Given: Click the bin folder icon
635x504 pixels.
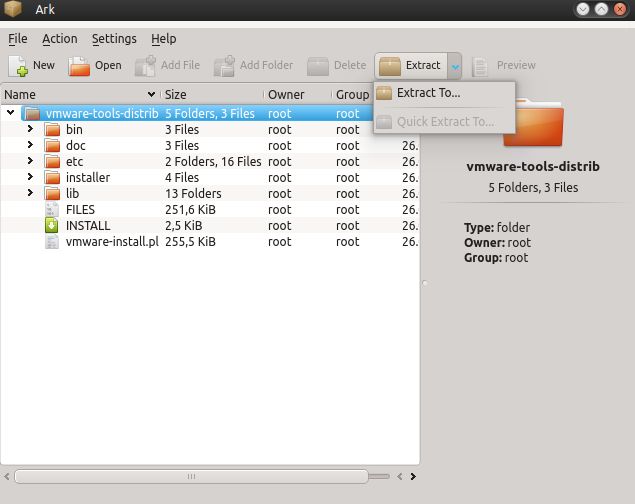Looking at the screenshot, I should (52, 130).
